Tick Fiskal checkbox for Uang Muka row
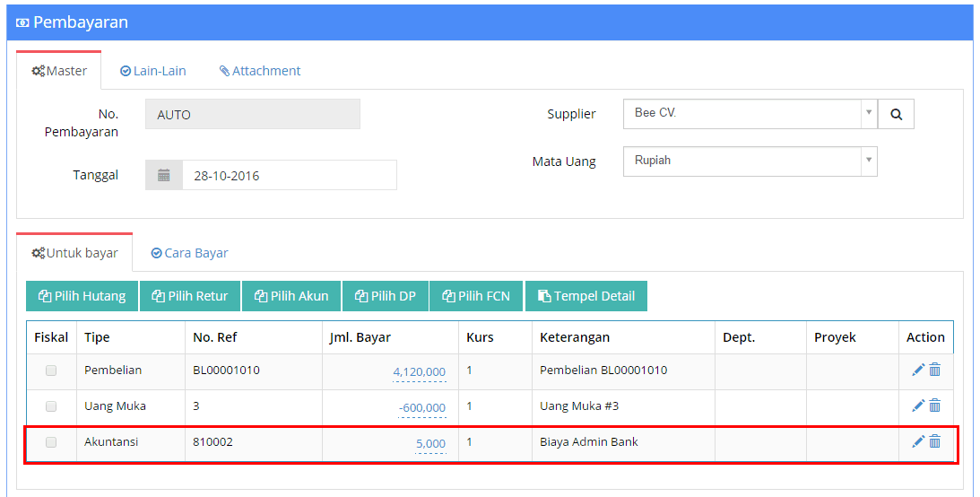The image size is (980, 497). pos(51,406)
